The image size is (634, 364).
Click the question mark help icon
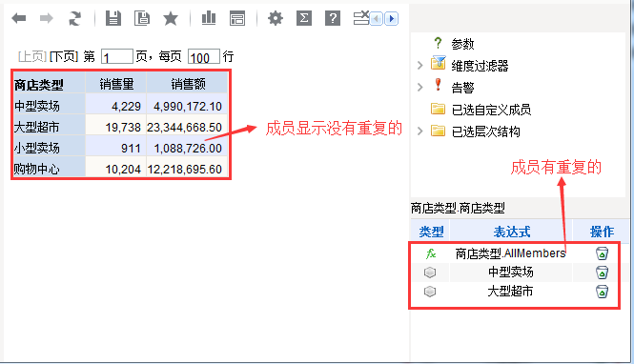pyautogui.click(x=333, y=18)
